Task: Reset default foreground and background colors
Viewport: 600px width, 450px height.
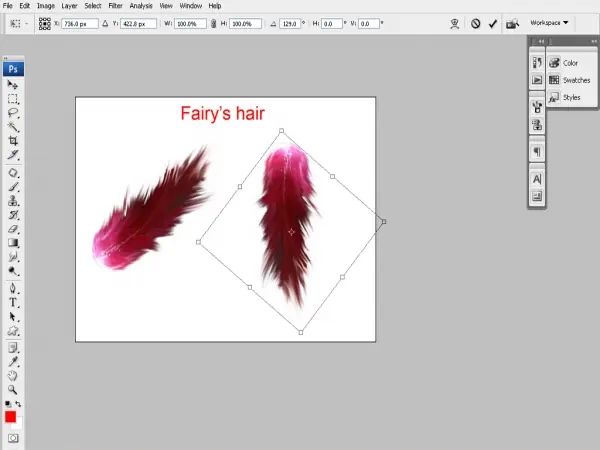Action: coord(8,404)
